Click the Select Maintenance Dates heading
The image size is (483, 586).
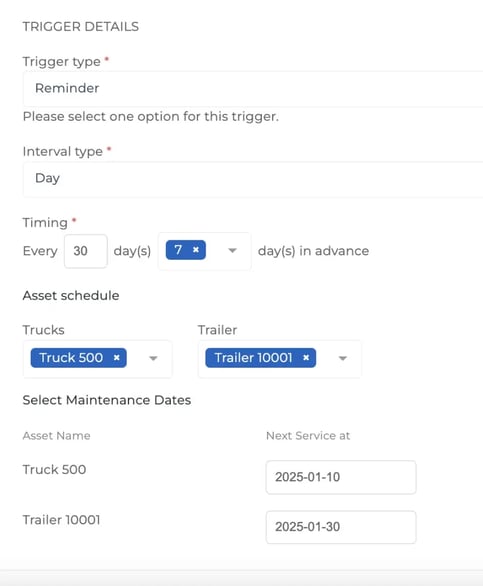click(107, 400)
